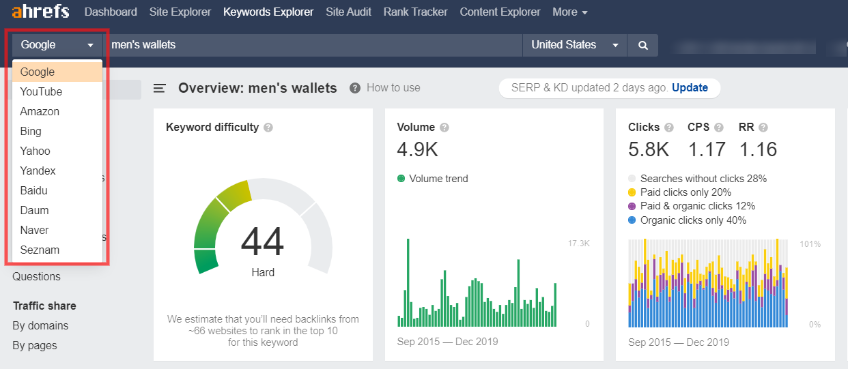Screen dimensions: 848x369
Task: Click the 44 difficulty score
Action: coord(262,242)
